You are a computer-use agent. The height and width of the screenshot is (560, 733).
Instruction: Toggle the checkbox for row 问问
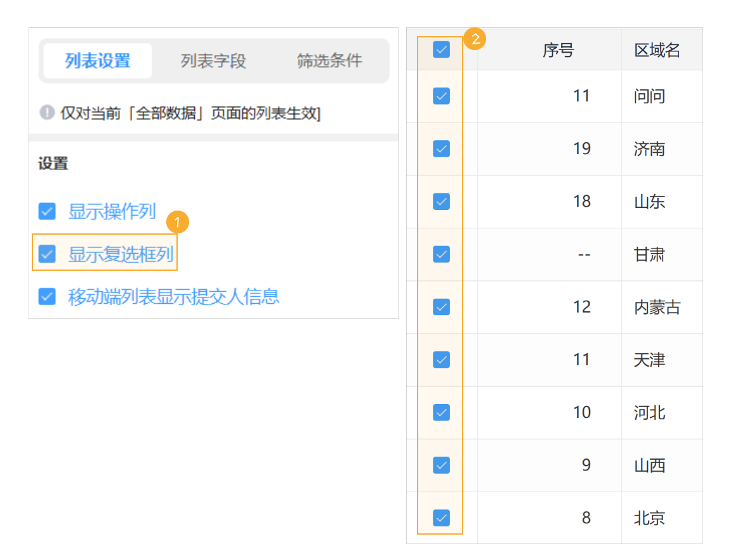441,96
